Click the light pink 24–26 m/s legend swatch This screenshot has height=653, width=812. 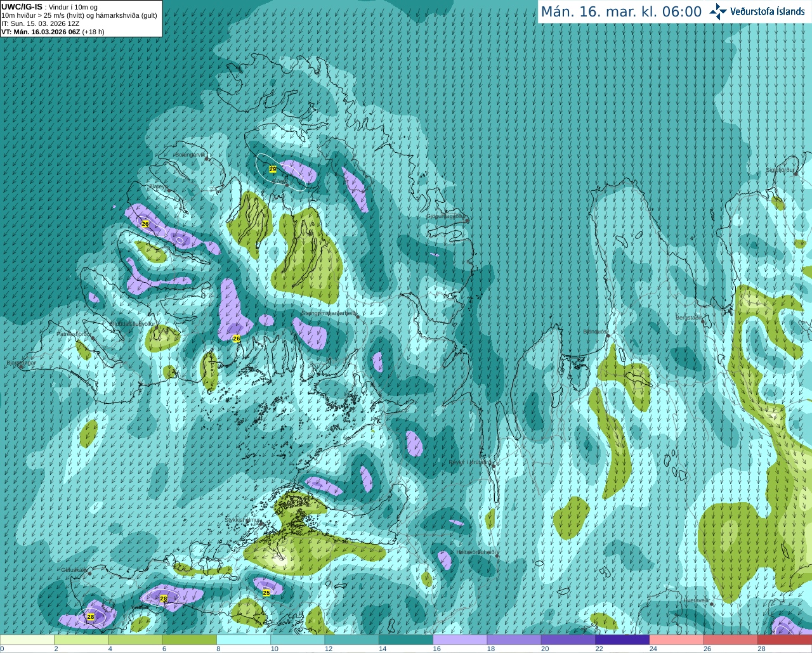[677, 640]
